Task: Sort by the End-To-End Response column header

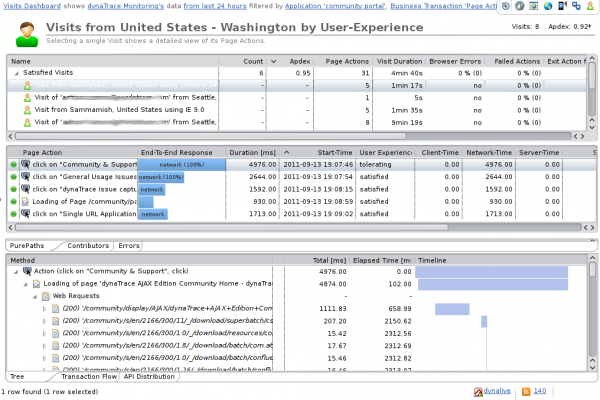Action: [176, 152]
